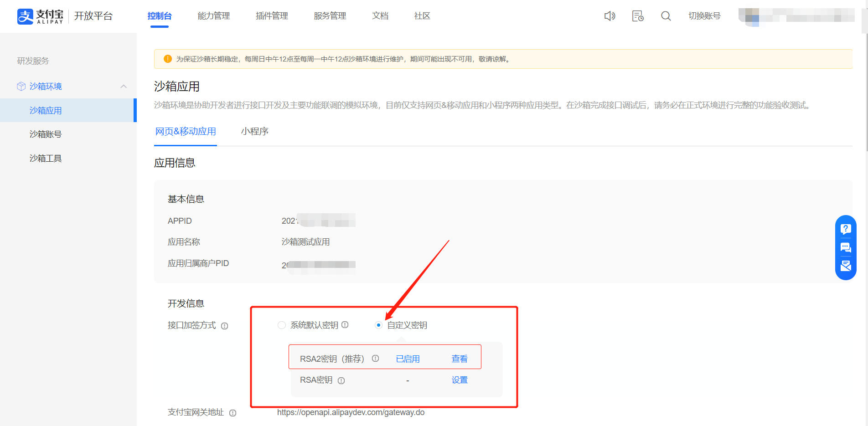Viewport: 868px width, 426px height.
Task: Click the 开放平台 header title
Action: [93, 16]
